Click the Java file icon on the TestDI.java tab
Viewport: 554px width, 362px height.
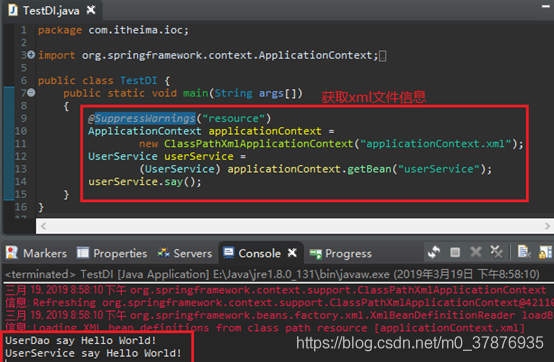[x=13, y=10]
